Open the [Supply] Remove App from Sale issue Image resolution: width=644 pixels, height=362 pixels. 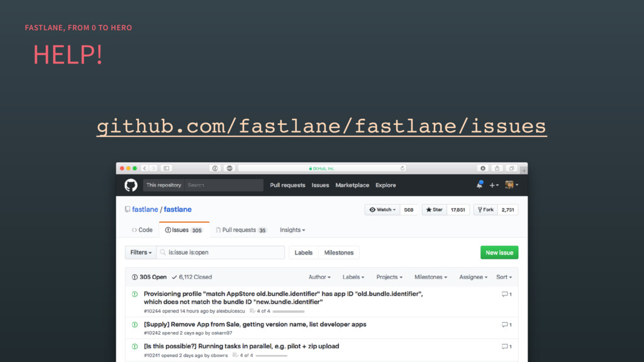tap(255, 324)
